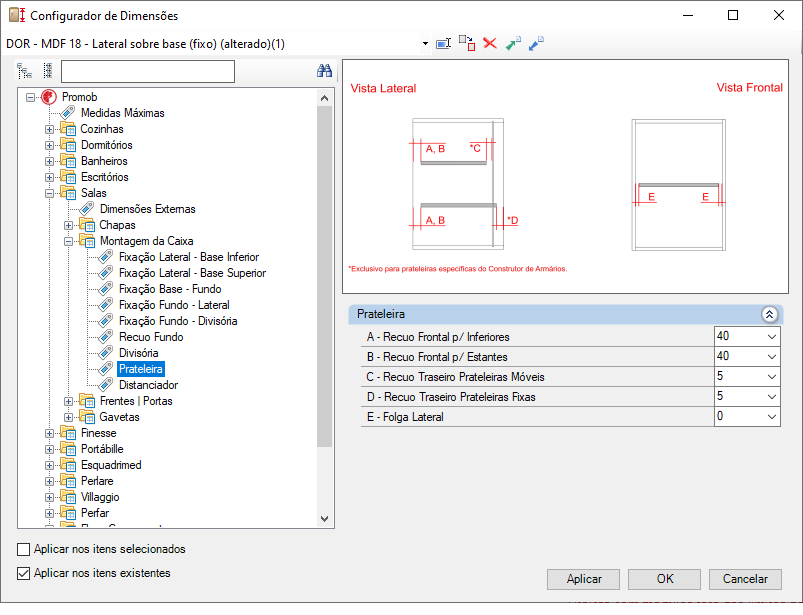Open dropdown for A - Recuo Frontal p/ Inferiores
This screenshot has width=803, height=615.
pyautogui.click(x=772, y=337)
